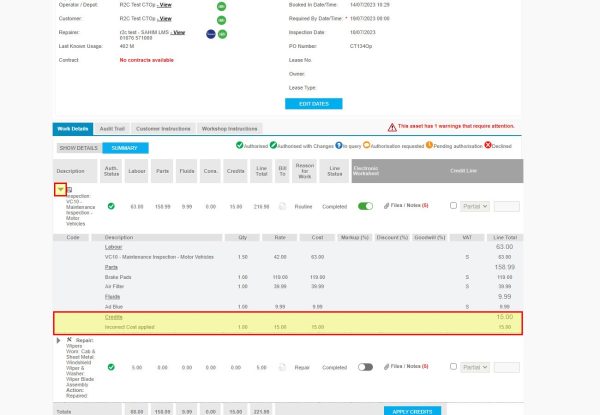The width and height of the screenshot is (600, 415).
Task: Open the Workshop Instructions tab
Action: click(x=230, y=129)
